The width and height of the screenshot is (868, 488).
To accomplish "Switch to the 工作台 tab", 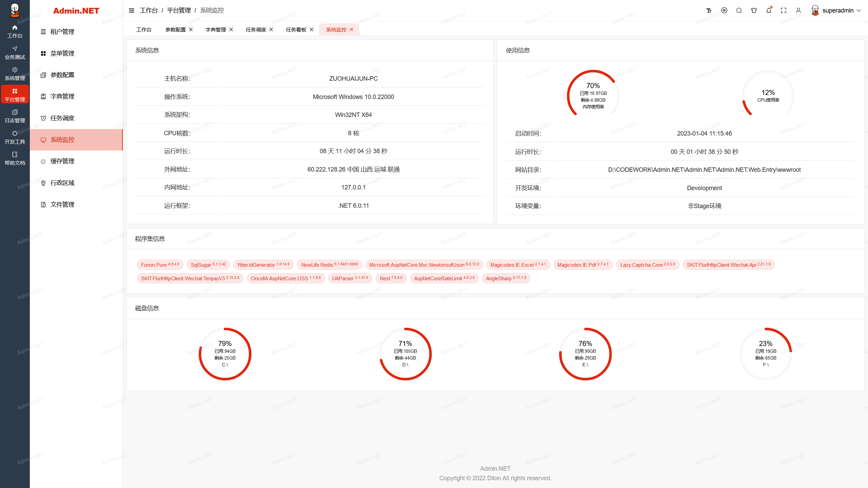I will click(x=144, y=30).
